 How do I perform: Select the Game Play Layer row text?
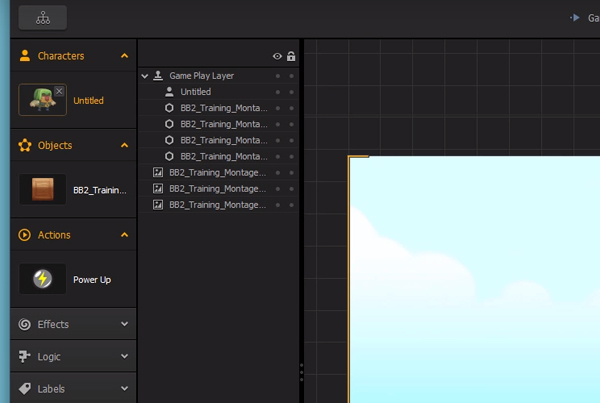click(x=202, y=76)
